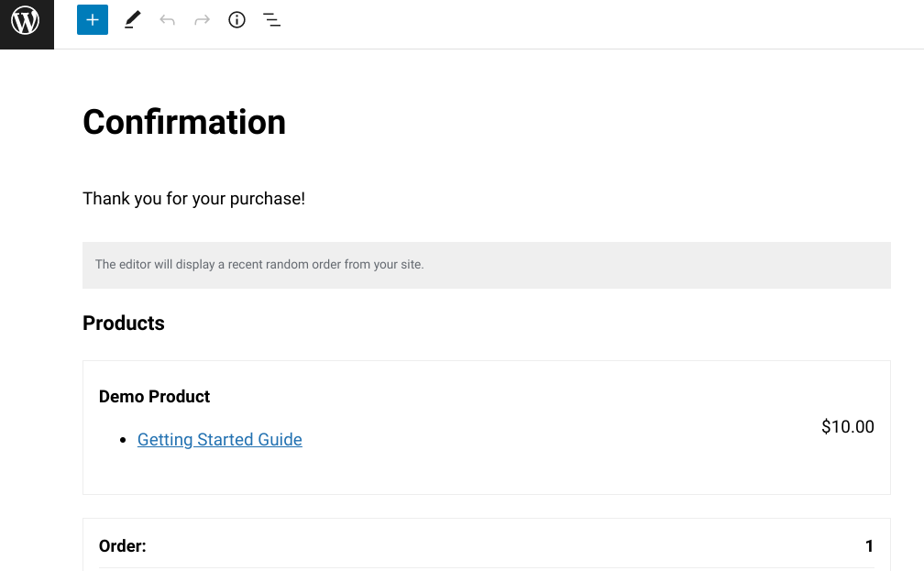The width and height of the screenshot is (924, 571).
Task: Click the Products heading block
Action: tap(123, 323)
